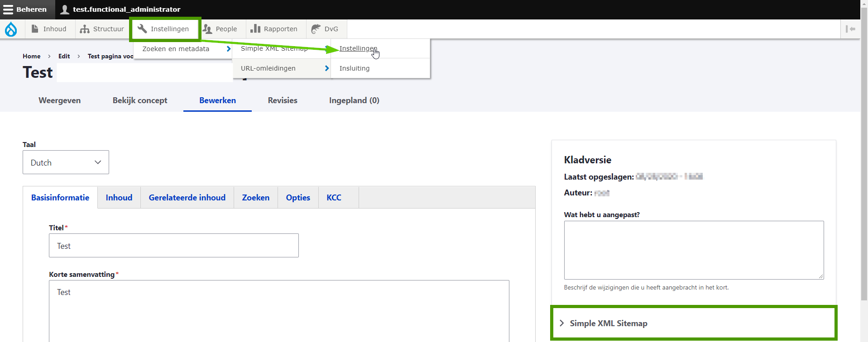
Task: Open Inhoud in the admin toolbar
Action: (x=49, y=29)
